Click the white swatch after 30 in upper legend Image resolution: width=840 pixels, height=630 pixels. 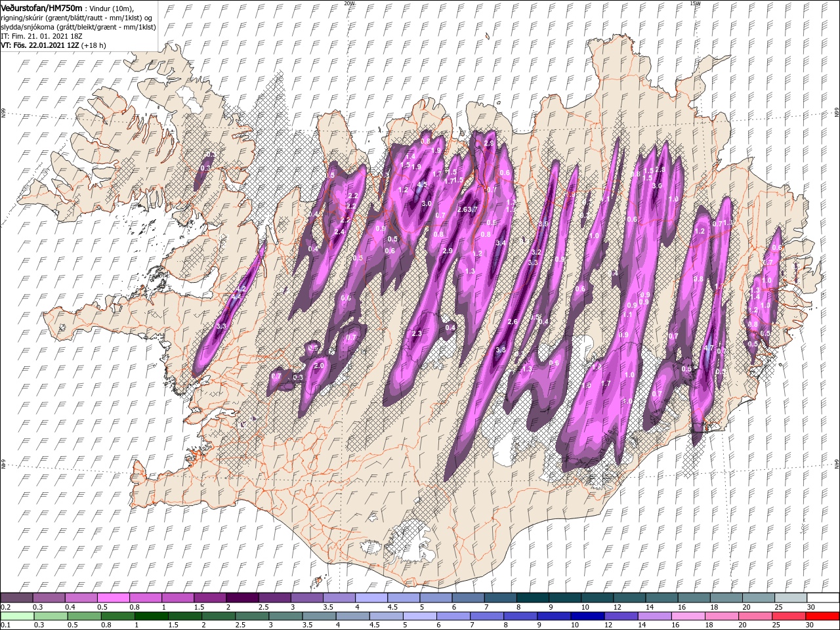(x=823, y=598)
